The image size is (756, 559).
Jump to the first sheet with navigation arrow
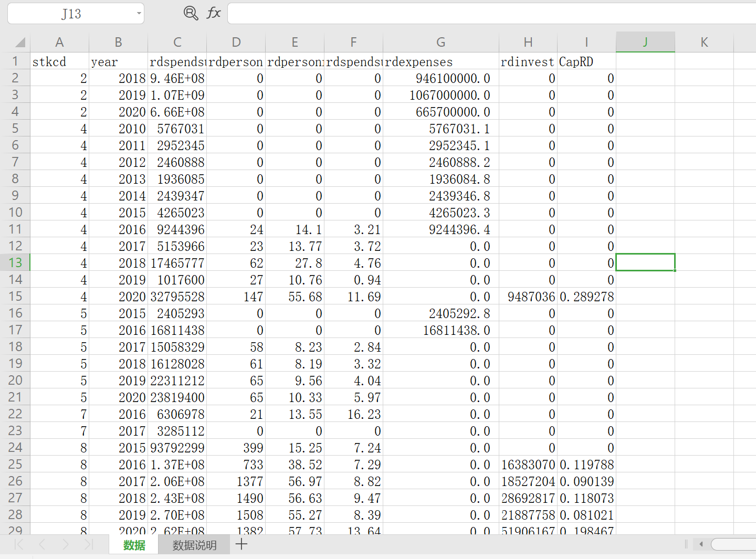click(19, 544)
